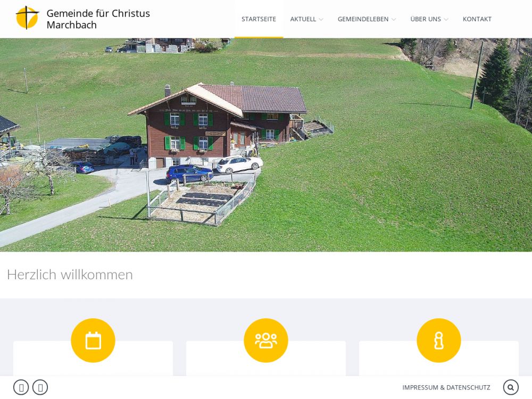Click the yellow cross logo icon

point(27,18)
